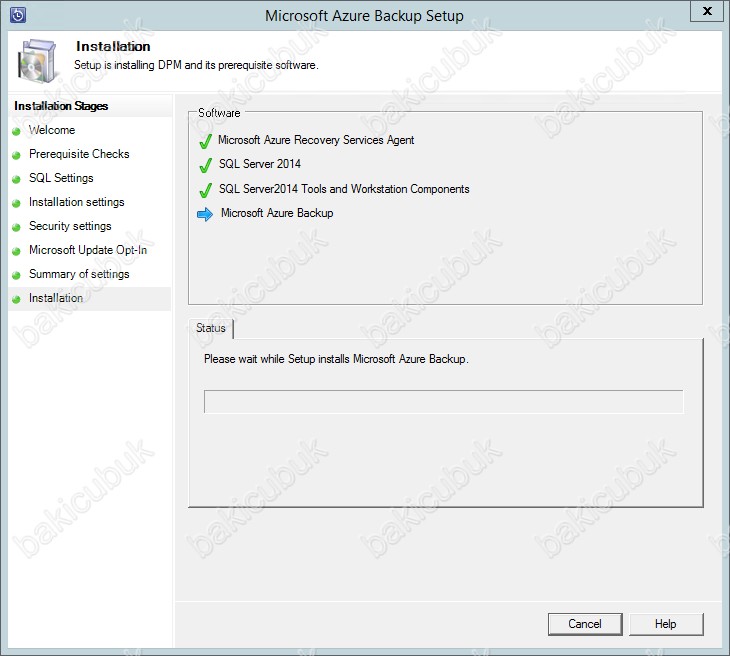Click green dot beside Installation settings
The width and height of the screenshot is (730, 656).
point(16,203)
